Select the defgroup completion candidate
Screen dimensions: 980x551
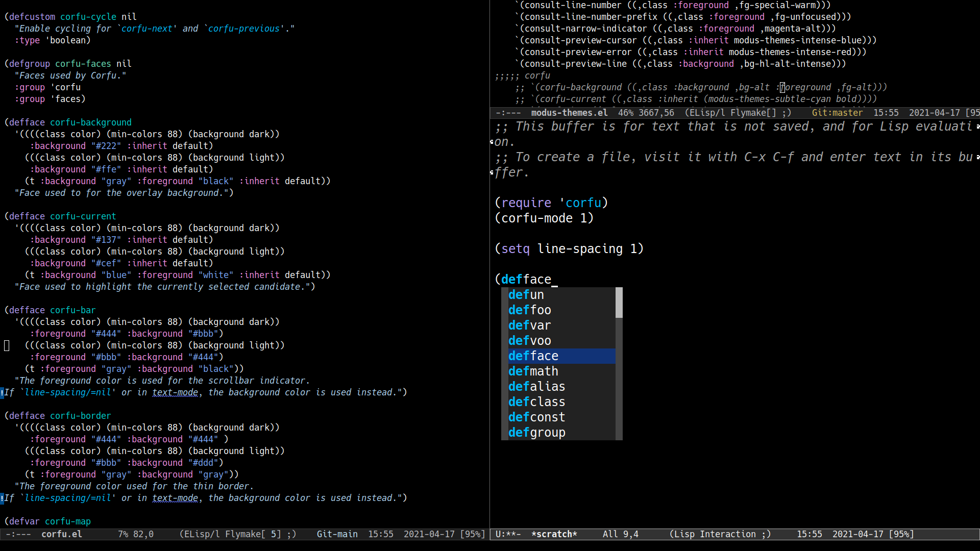pyautogui.click(x=536, y=432)
